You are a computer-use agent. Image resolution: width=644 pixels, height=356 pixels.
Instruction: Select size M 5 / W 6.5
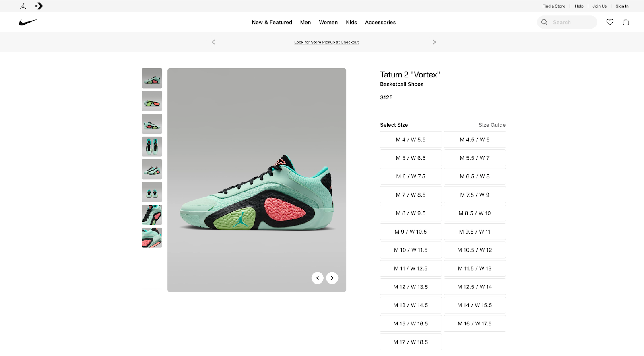(411, 158)
